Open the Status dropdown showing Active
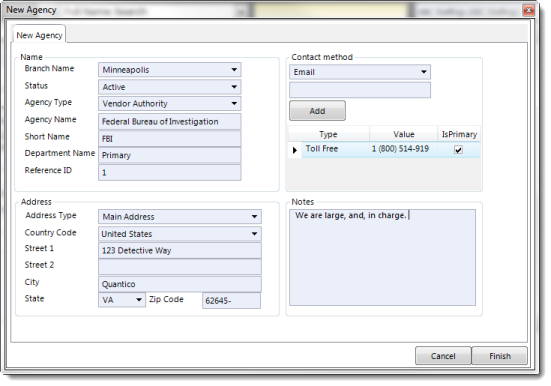 click(169, 87)
